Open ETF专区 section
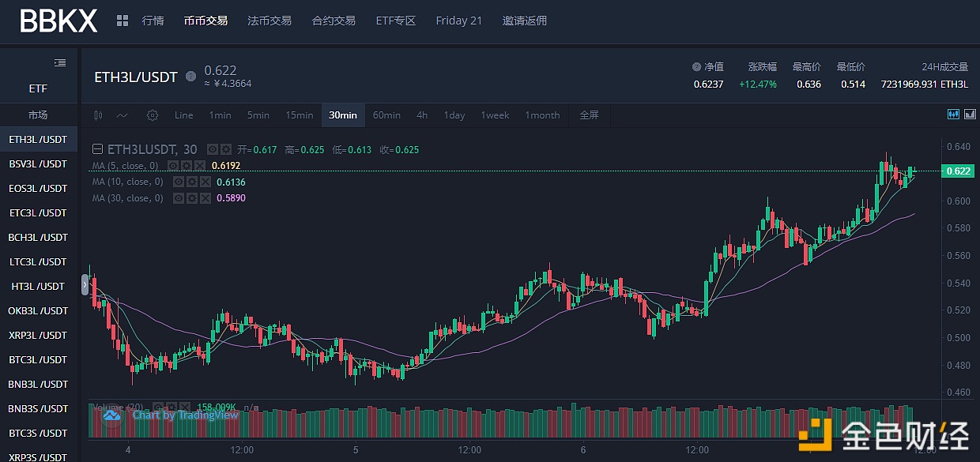 click(395, 21)
